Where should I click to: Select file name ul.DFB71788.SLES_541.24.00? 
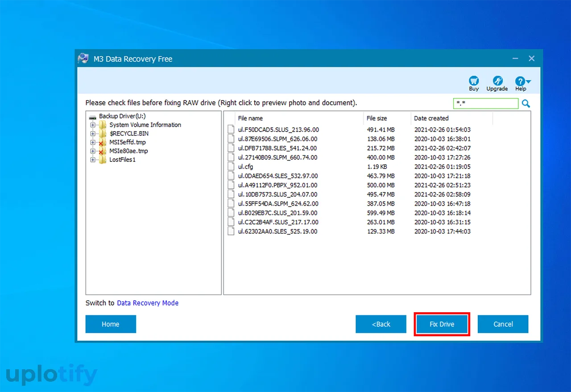(x=277, y=148)
